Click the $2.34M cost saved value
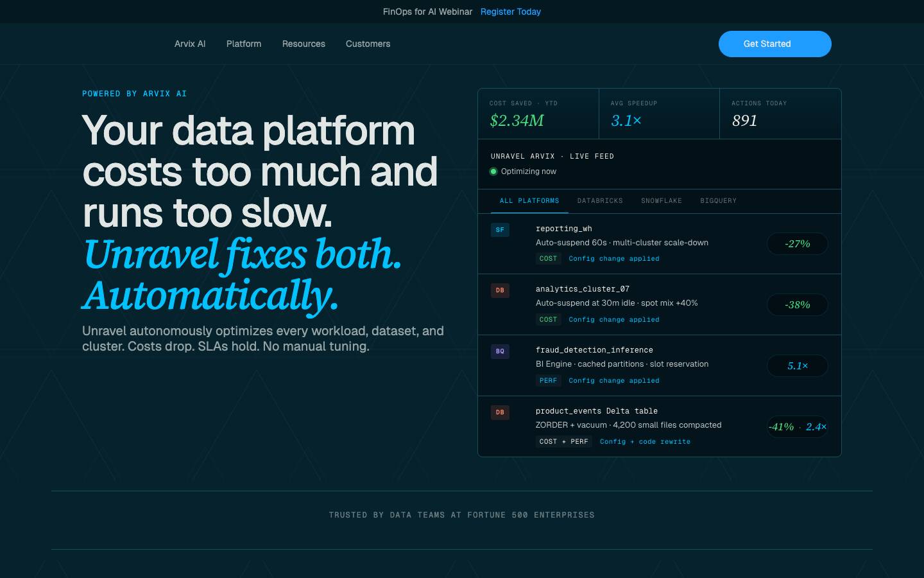 coord(517,121)
